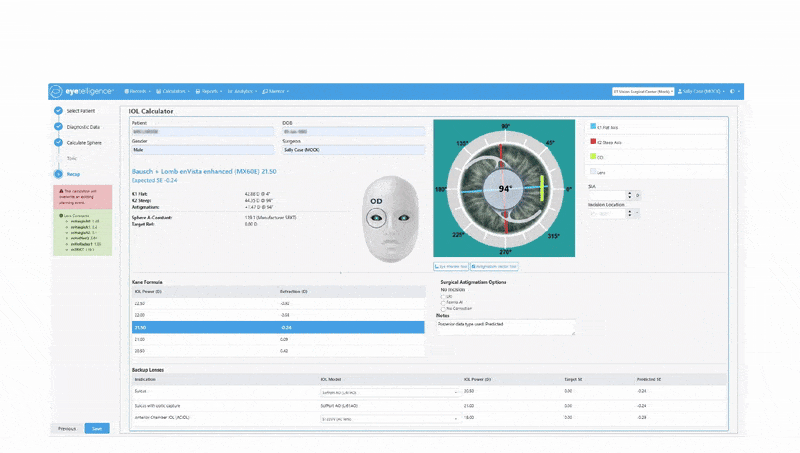800x453 pixels.
Task: Click the Diagnostic Data step checkmark
Action: click(58, 127)
